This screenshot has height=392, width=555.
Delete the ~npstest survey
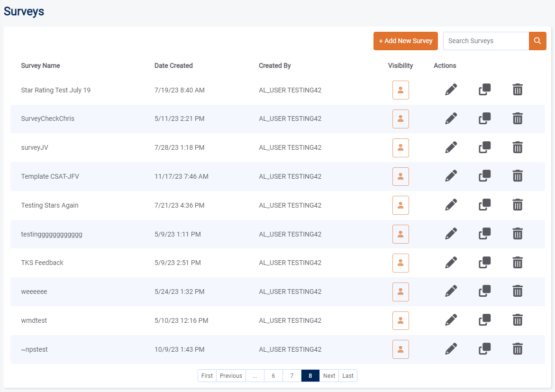pyautogui.click(x=518, y=349)
